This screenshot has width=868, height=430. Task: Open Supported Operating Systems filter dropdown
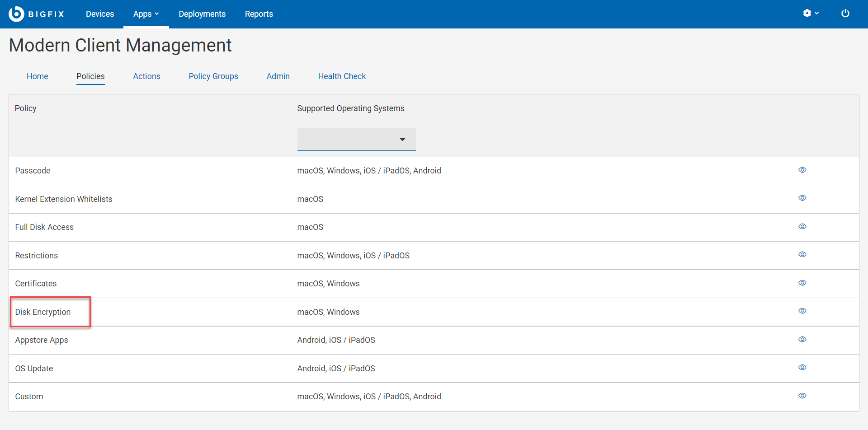click(356, 140)
